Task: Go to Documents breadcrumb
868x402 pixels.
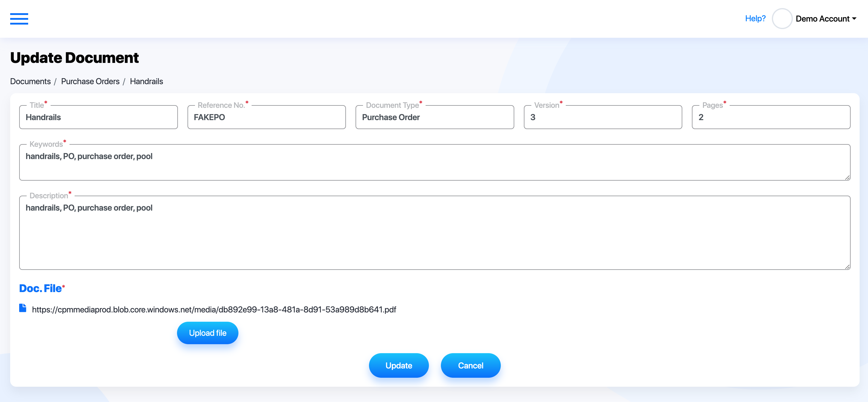Action: 30,81
